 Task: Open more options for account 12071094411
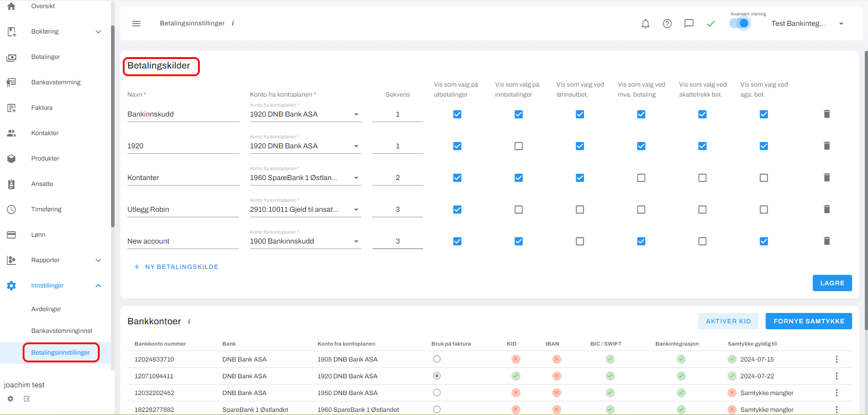(x=837, y=376)
